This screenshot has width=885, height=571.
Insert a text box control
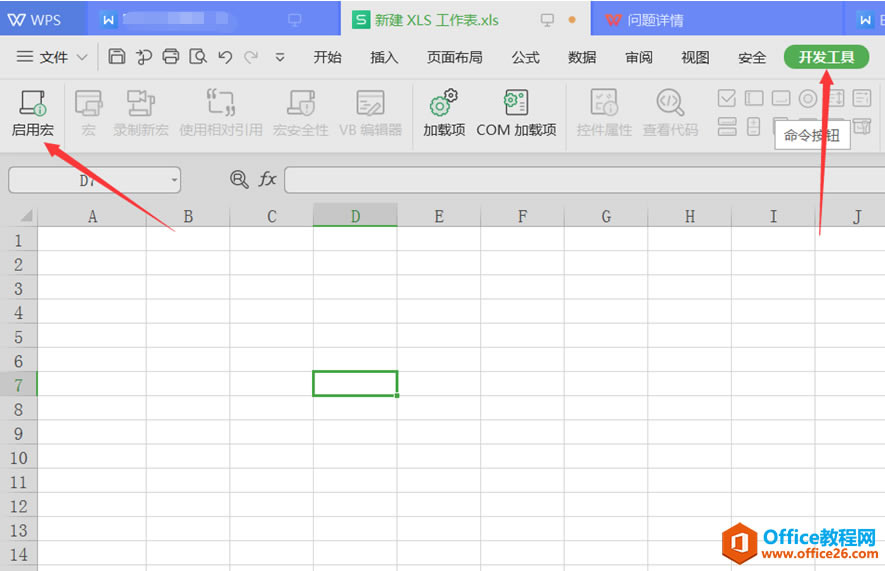[x=754, y=99]
